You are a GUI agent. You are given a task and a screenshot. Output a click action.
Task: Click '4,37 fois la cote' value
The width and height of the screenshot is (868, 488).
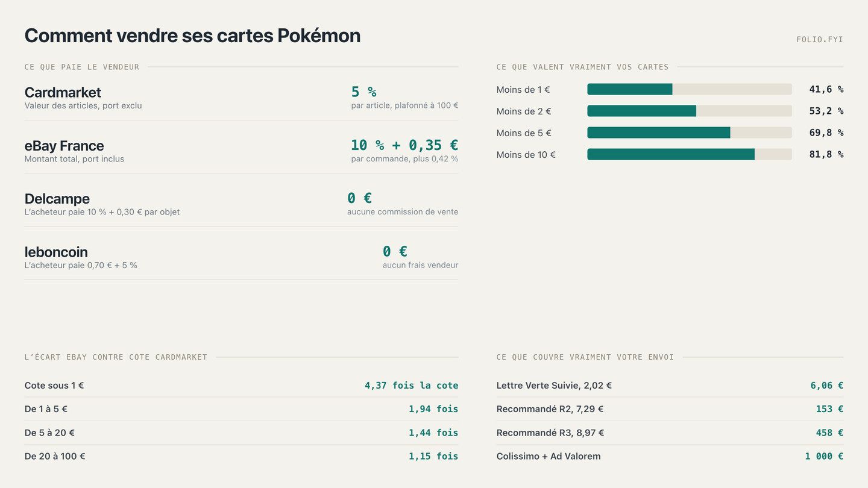coord(411,386)
